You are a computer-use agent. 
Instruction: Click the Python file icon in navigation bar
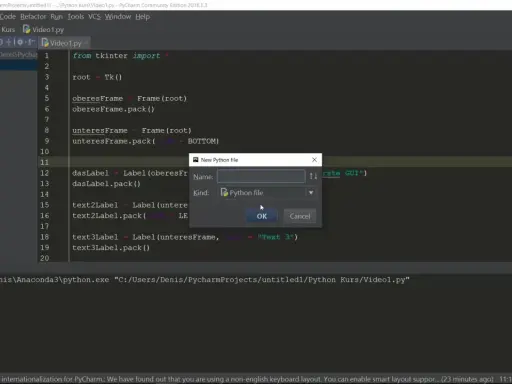26,29
